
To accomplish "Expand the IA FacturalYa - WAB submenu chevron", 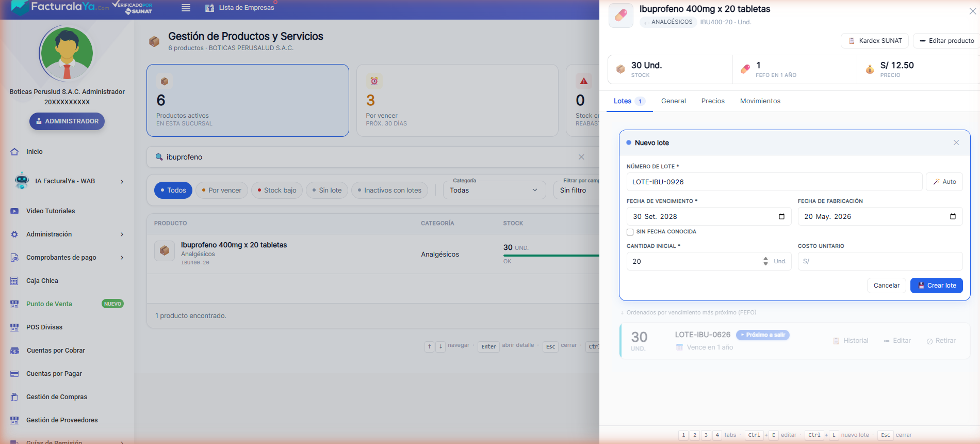I will [x=122, y=181].
